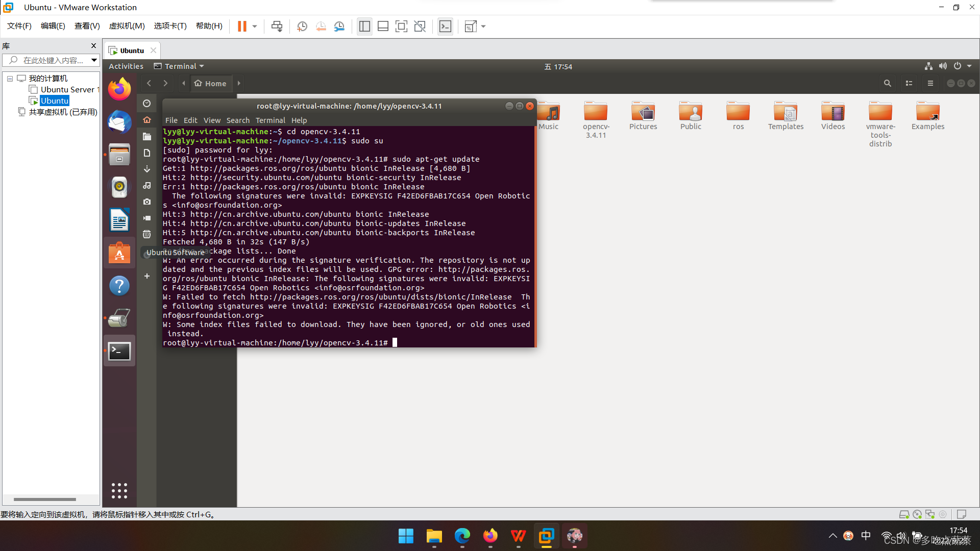Open the Ubuntu system status menu arrow
The image size is (980, 551).
click(x=970, y=66)
